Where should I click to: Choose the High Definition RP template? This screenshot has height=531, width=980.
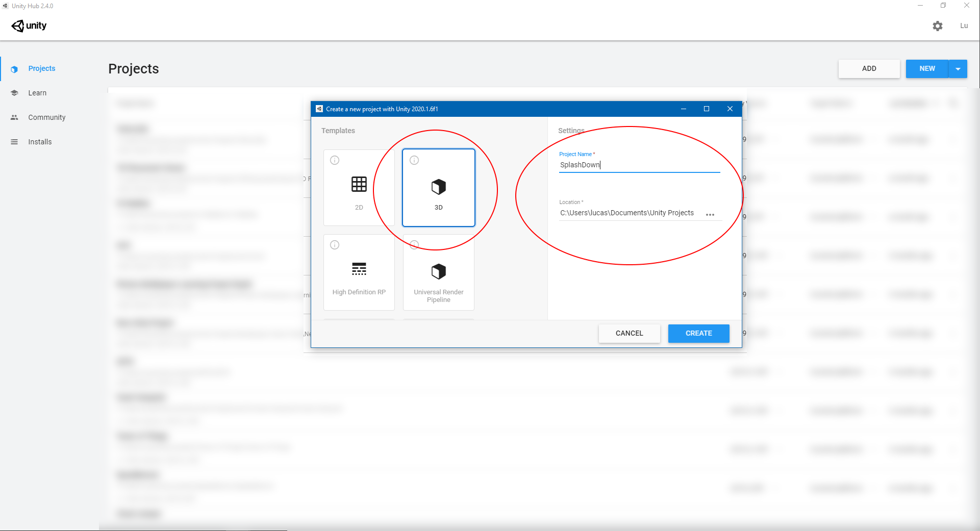tap(359, 272)
